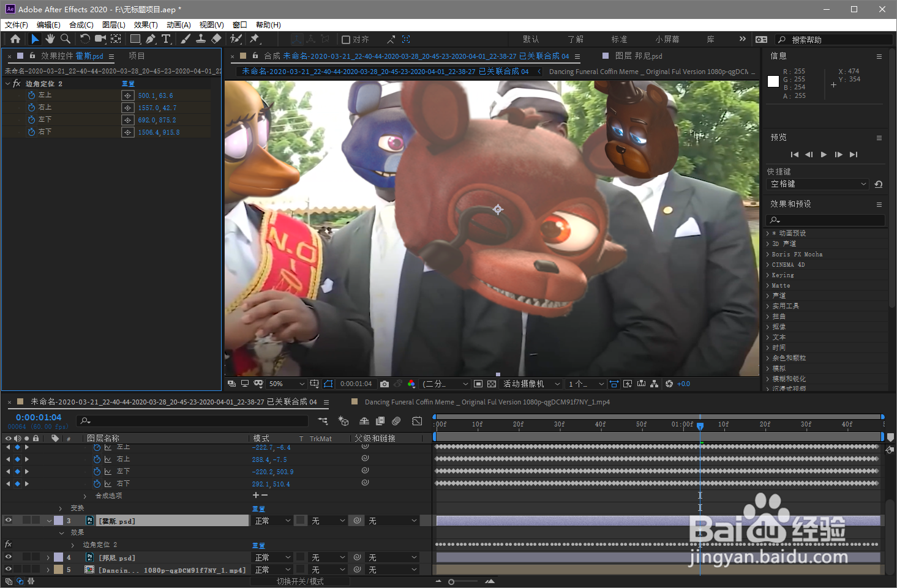897x588 pixels.
Task: Expand the Keying effects category
Action: 768,275
